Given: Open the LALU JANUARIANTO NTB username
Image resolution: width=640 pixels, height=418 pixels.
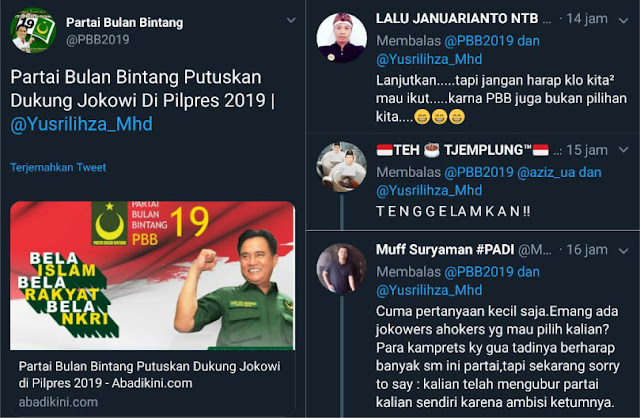Looking at the screenshot, I should coord(457,18).
